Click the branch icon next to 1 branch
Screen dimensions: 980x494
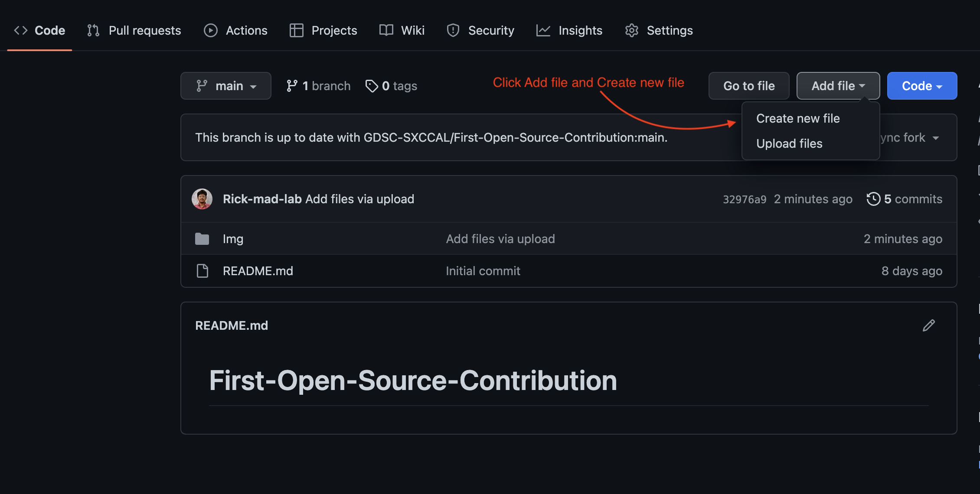(292, 86)
